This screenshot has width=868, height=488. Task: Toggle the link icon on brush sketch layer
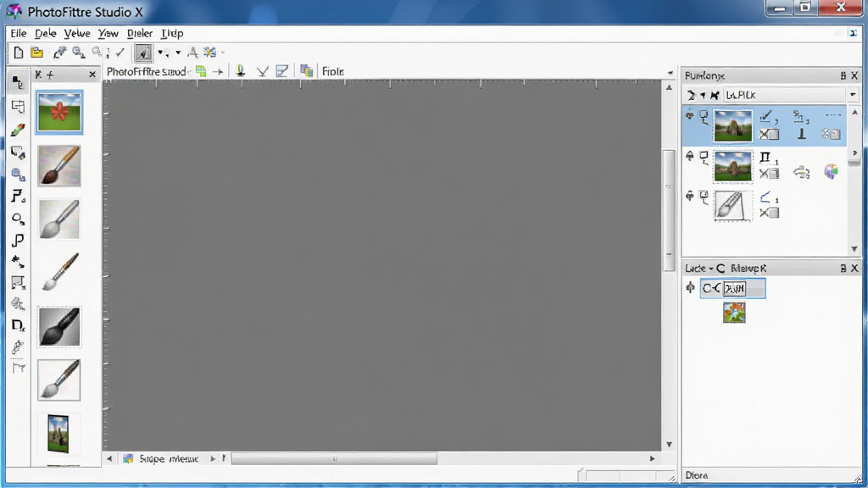(x=704, y=197)
